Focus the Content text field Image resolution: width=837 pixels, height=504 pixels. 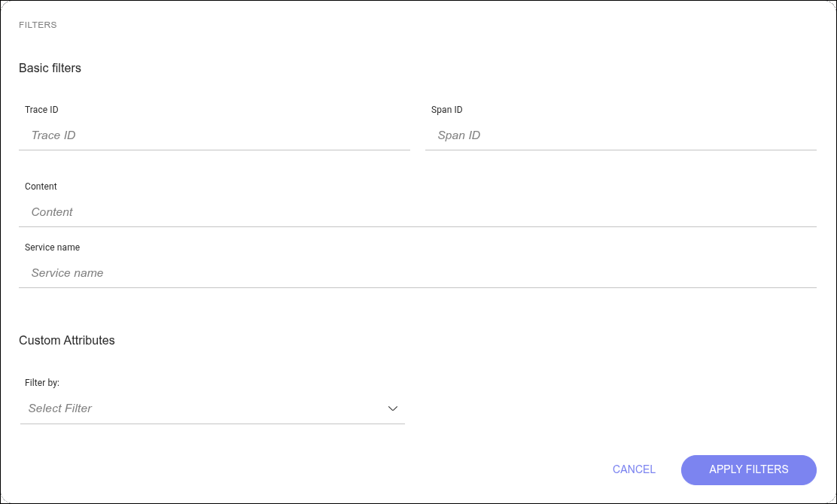[x=418, y=212]
